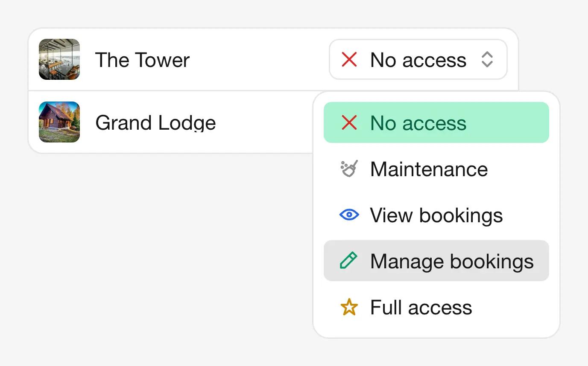The width and height of the screenshot is (588, 366).
Task: Select the Grand Lodge property name
Action: [155, 123]
